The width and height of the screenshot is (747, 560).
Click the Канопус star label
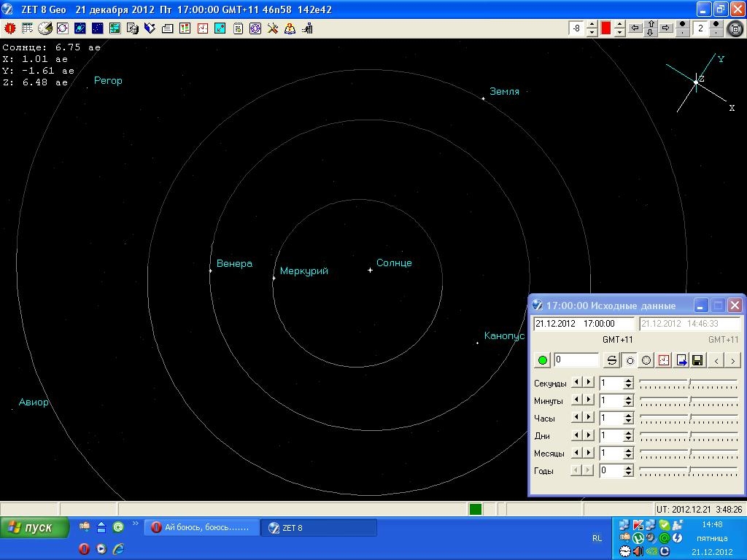coord(504,335)
